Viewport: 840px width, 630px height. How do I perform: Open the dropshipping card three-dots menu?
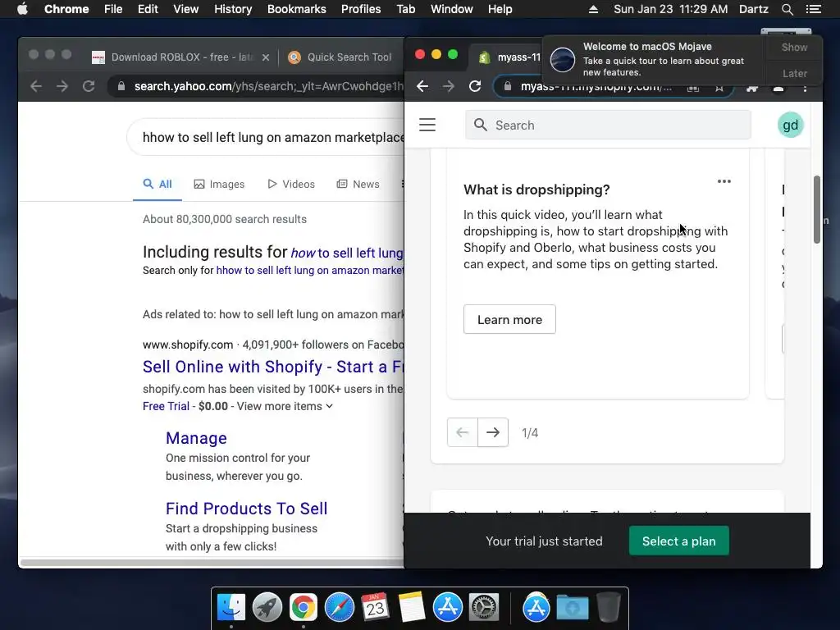tap(724, 181)
